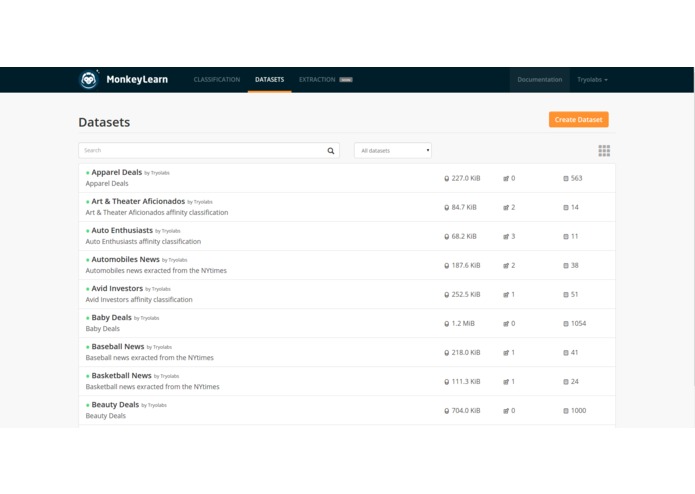Open the Baseball News dataset

click(118, 346)
